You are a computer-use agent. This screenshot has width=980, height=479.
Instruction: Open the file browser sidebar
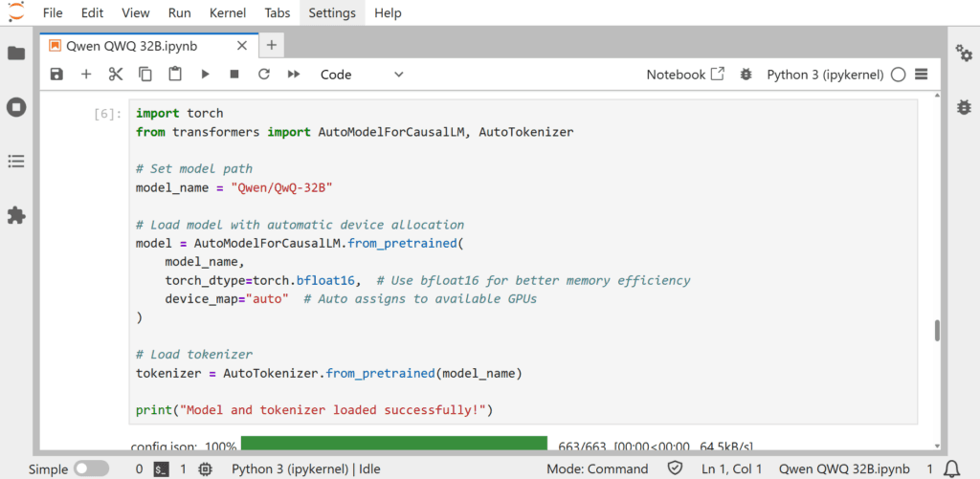coord(16,54)
